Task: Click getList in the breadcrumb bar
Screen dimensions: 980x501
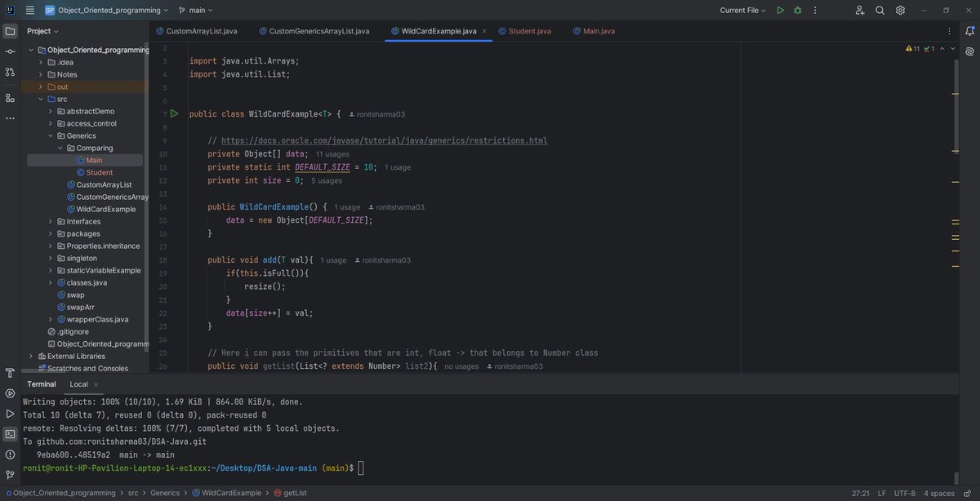Action: pyautogui.click(x=290, y=493)
